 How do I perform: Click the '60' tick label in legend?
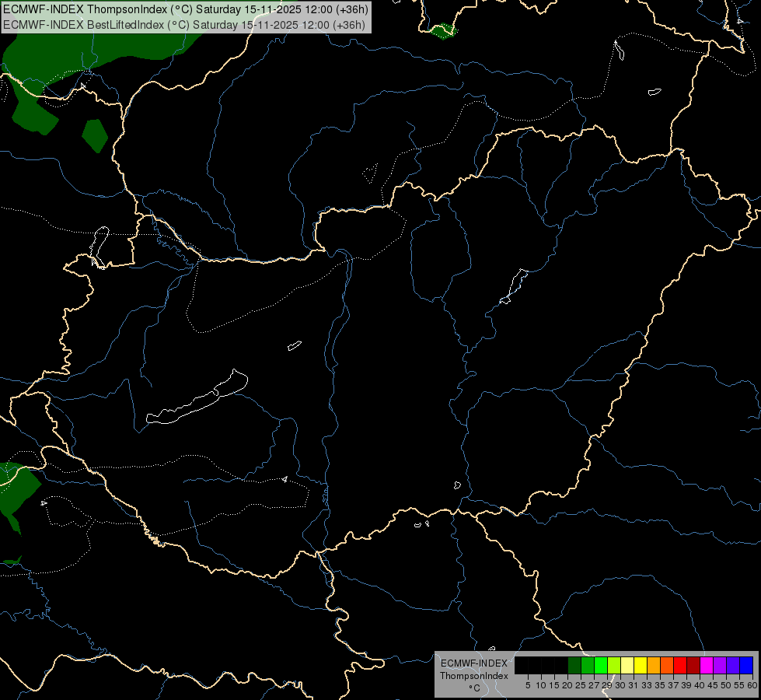(752, 685)
